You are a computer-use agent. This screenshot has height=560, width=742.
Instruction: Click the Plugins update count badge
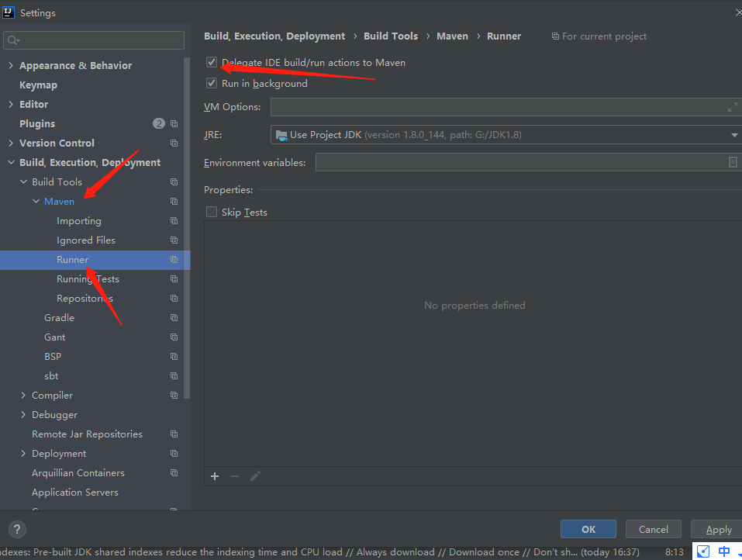coord(158,123)
